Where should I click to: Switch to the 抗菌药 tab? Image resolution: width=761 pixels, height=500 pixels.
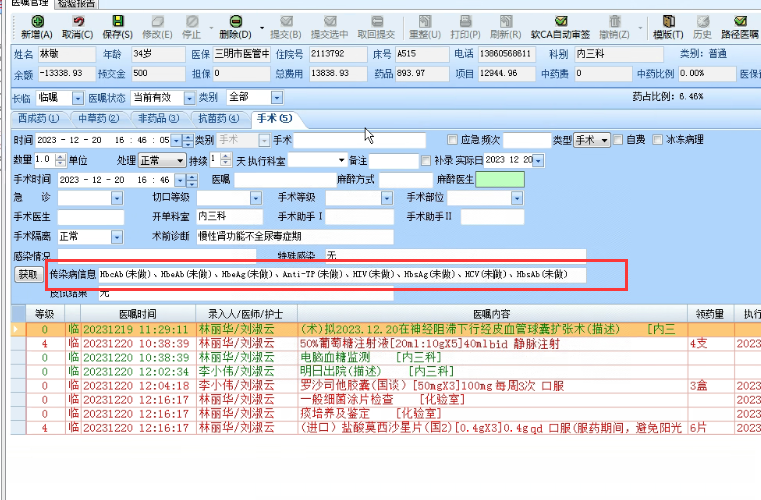pos(219,118)
